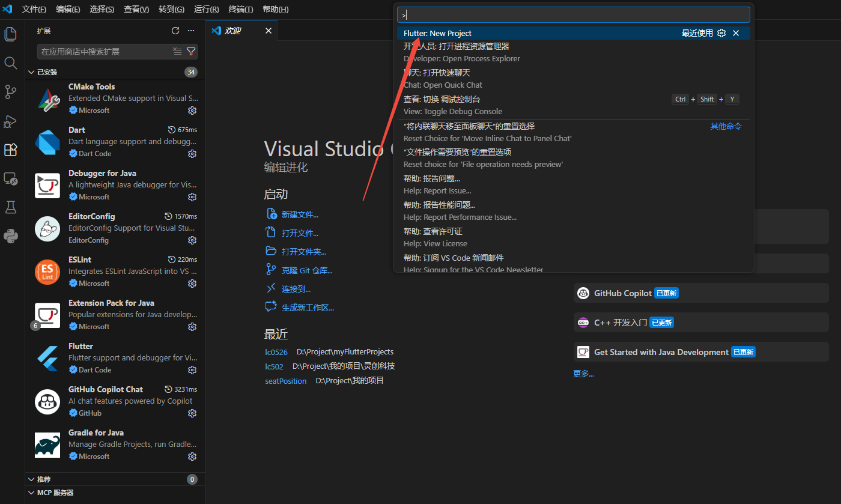Run Developer: Open Process Explorer command
841x504 pixels.
[x=574, y=52]
